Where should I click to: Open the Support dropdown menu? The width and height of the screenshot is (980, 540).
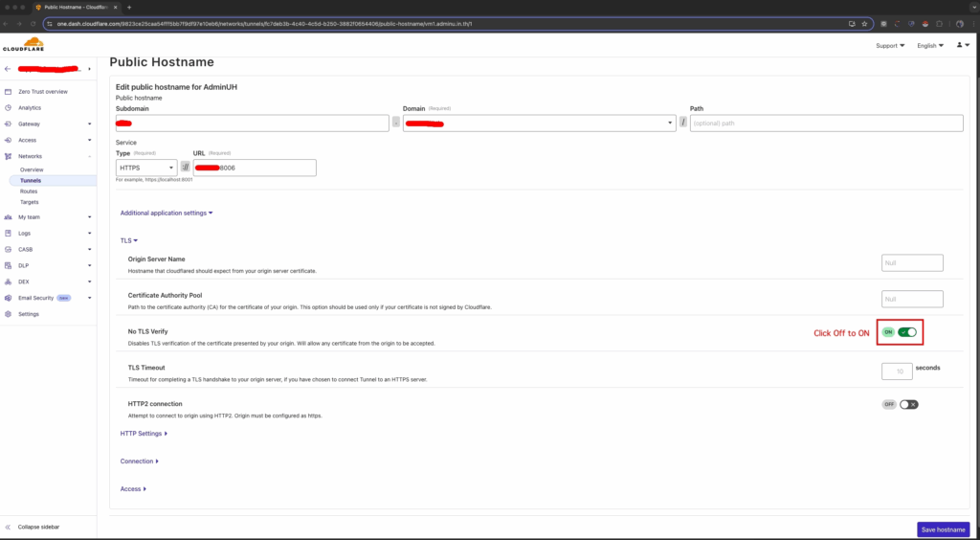click(891, 46)
